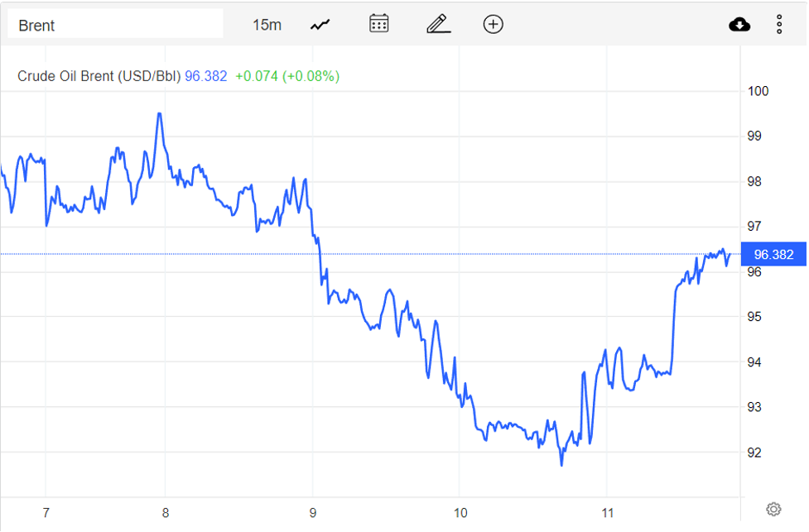The image size is (809, 532).
Task: Click the 92 price level label
Action: pos(755,453)
